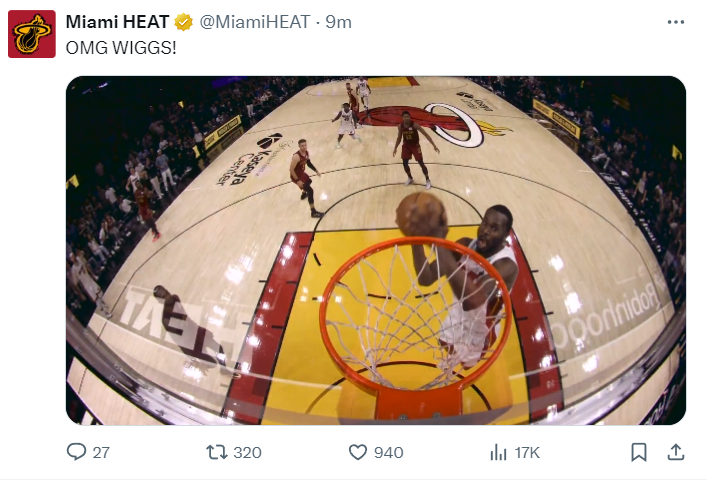
Task: Click the 9m timestamp
Action: tap(338, 22)
